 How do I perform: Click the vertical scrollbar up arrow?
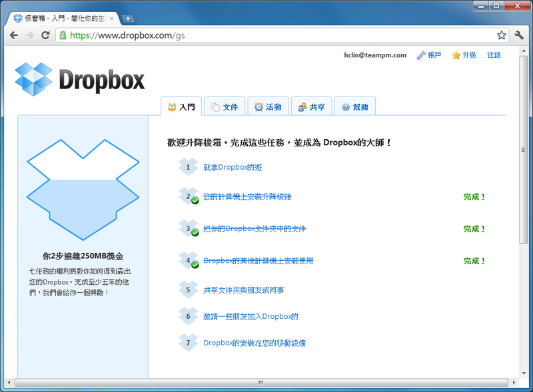coord(524,51)
